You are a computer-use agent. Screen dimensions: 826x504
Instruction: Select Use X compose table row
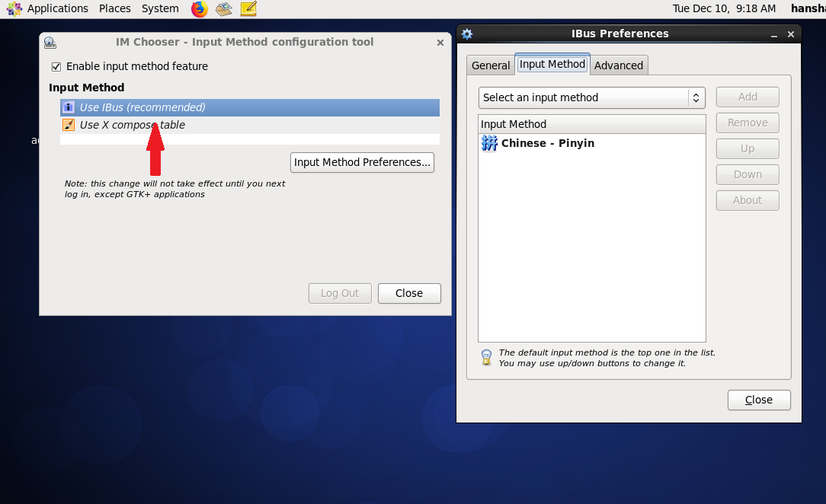click(x=250, y=125)
